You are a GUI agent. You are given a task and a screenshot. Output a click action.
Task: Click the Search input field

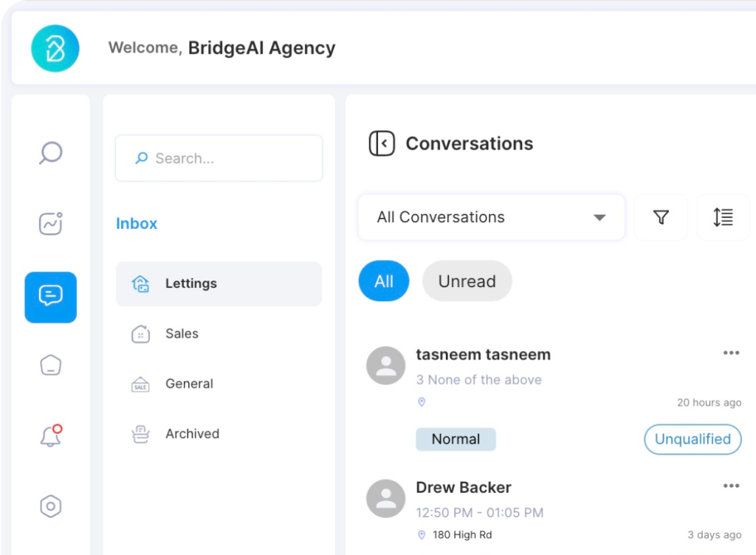pos(219,158)
